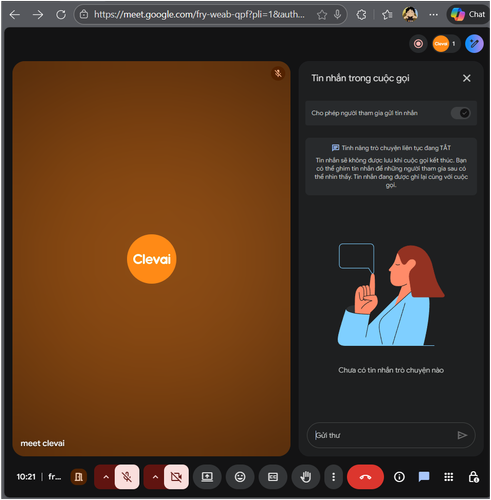
Task: Unmute the microphone
Action: click(127, 477)
